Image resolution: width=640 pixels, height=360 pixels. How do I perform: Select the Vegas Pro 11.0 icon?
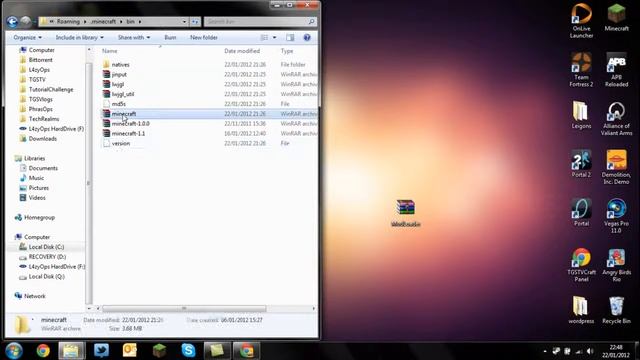616,216
